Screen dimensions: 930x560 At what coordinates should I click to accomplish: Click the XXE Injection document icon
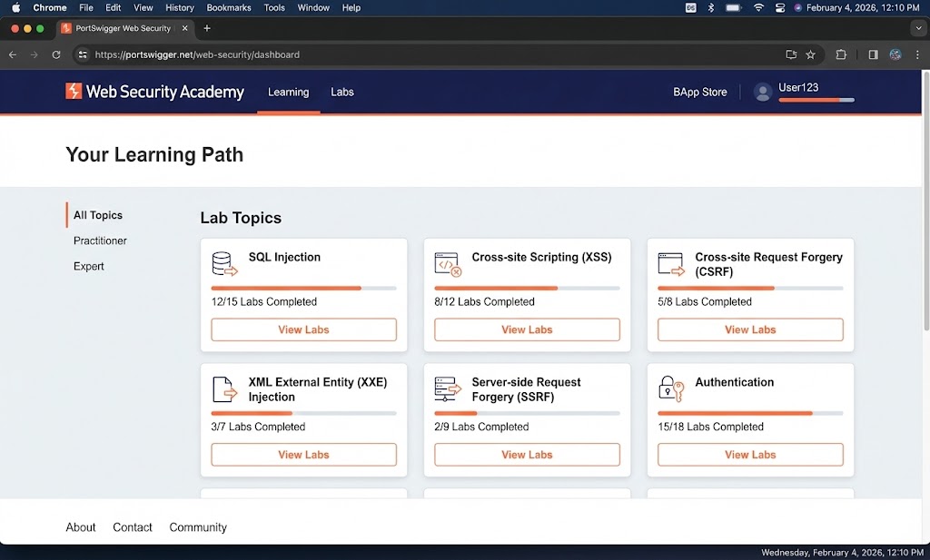pyautogui.click(x=223, y=389)
